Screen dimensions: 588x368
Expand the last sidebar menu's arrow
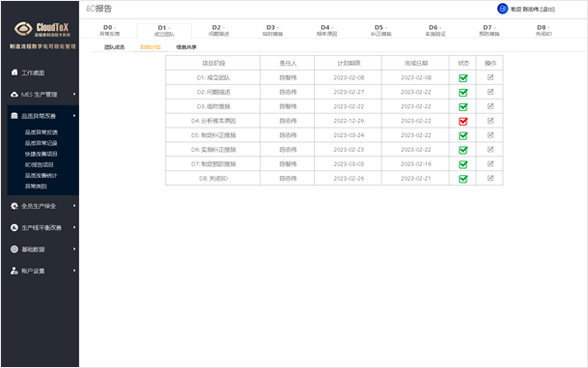pyautogui.click(x=74, y=270)
